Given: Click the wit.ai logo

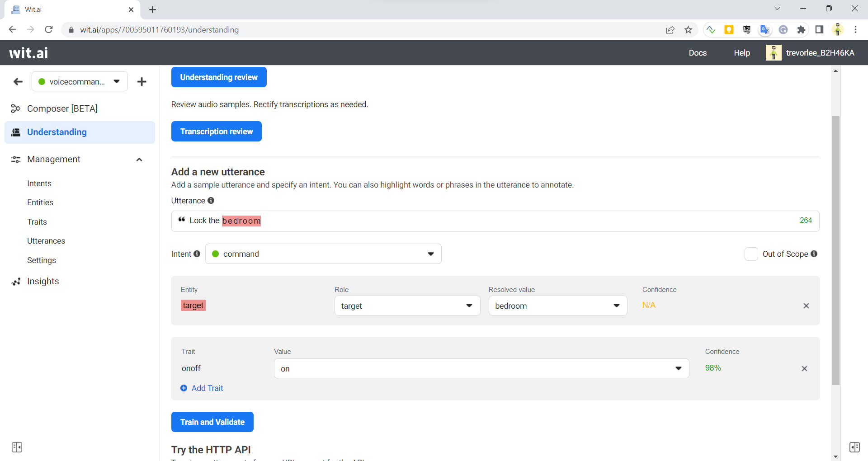Looking at the screenshot, I should pos(28,53).
